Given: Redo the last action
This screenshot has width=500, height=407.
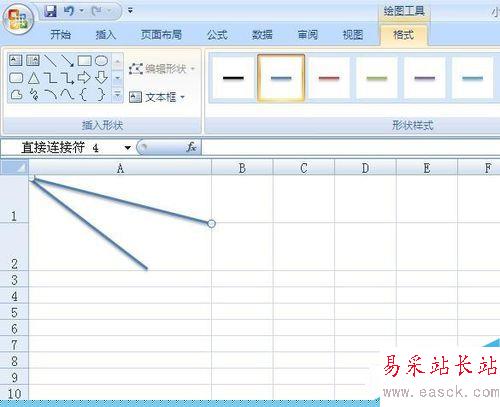Looking at the screenshot, I should 97,11.
